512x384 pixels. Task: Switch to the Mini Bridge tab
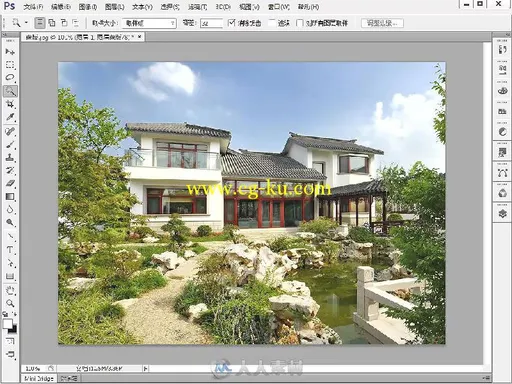click(x=39, y=379)
